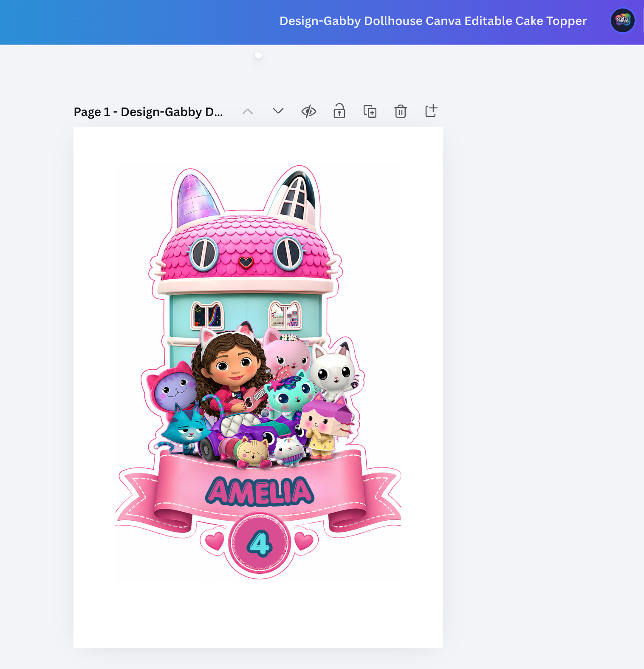Select the number 4 in the pink badge
This screenshot has width=644, height=669.
click(x=260, y=543)
